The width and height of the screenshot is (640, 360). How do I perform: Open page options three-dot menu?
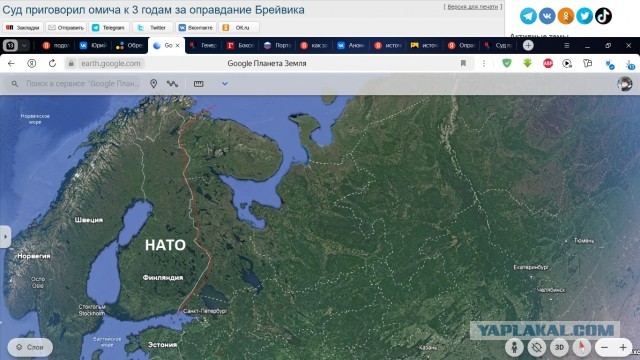(x=484, y=63)
